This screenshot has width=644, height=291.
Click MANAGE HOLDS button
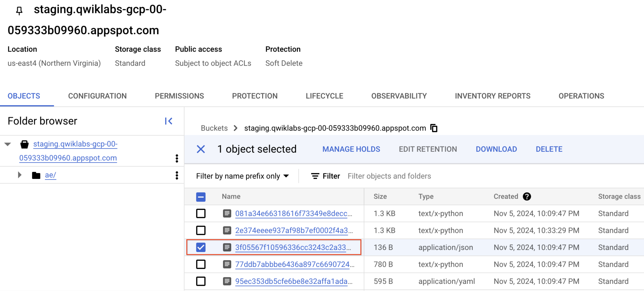tap(351, 149)
